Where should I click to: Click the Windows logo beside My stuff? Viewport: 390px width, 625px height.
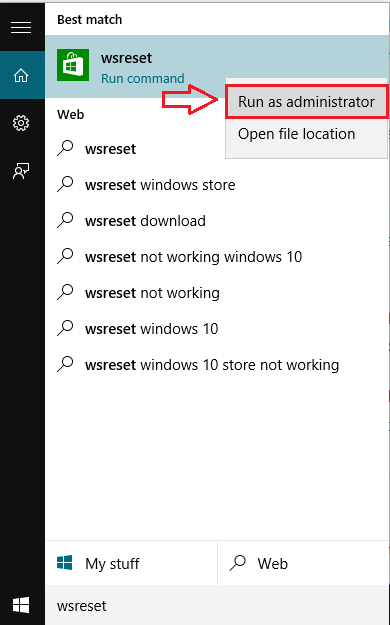(x=65, y=562)
